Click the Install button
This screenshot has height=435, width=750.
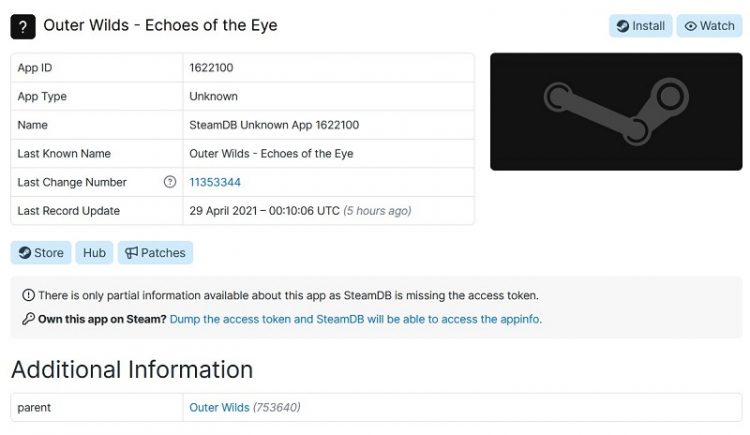(x=640, y=26)
